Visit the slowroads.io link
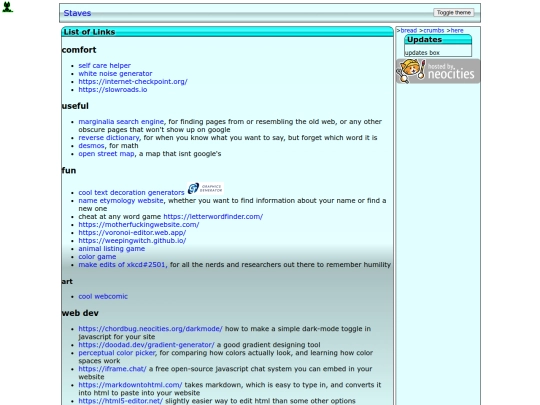Viewport: 540px width, 405px height. tap(113, 90)
